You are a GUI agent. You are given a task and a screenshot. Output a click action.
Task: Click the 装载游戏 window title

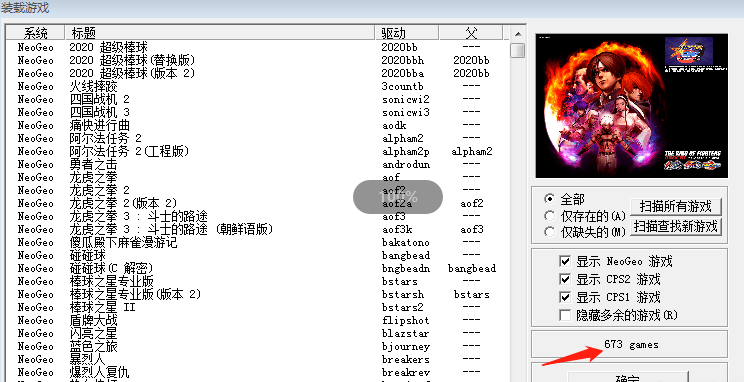click(25, 8)
